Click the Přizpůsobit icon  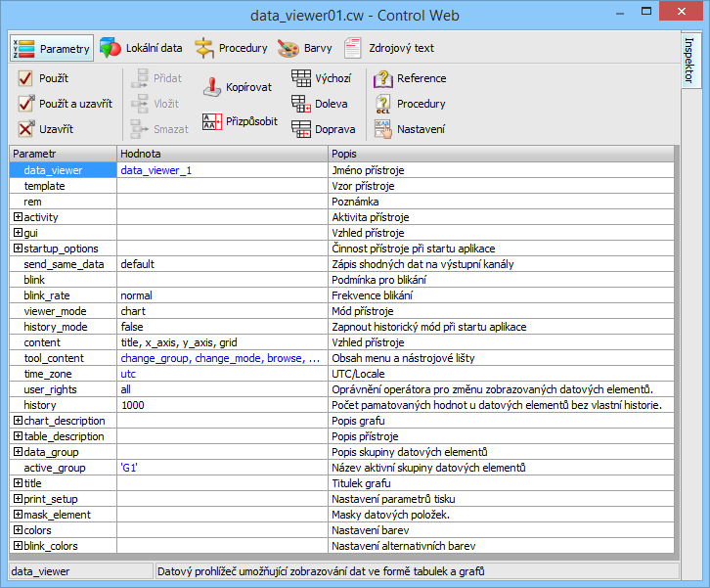click(212, 121)
